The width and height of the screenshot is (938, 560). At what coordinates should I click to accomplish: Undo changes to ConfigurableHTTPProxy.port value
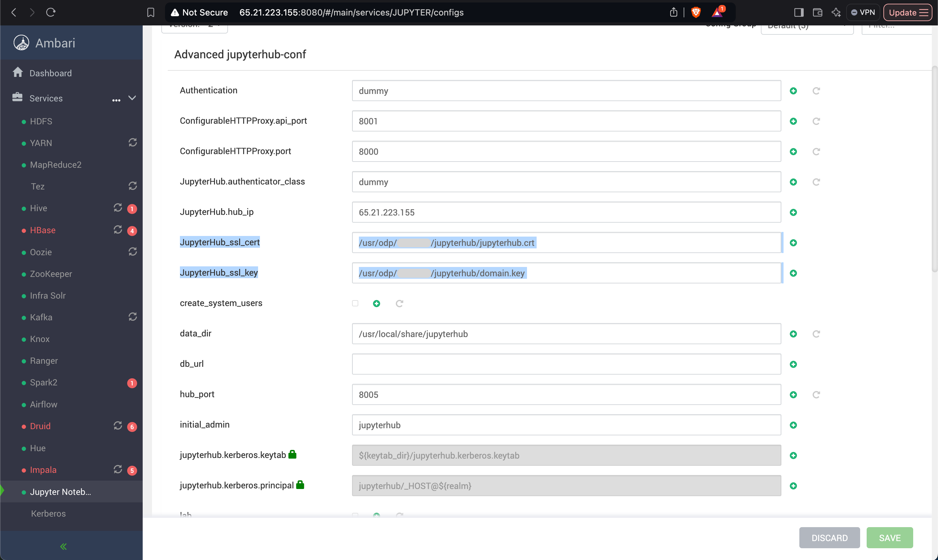coord(816,152)
